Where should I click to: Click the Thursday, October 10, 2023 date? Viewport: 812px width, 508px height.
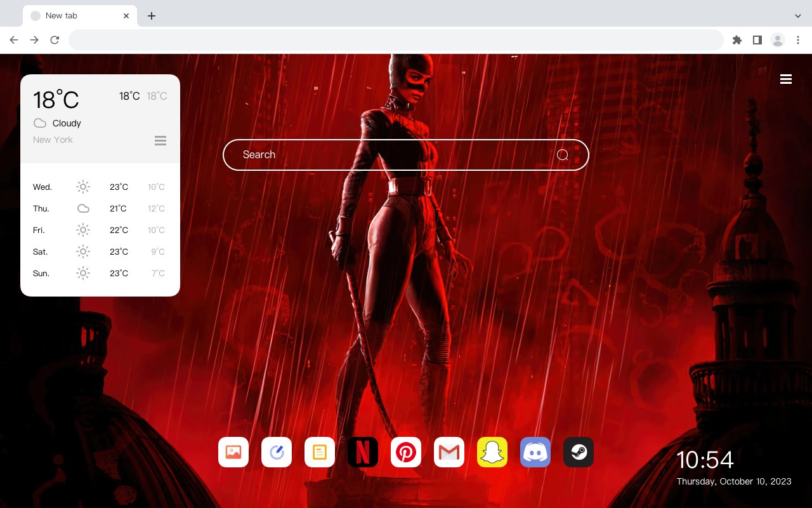734,481
